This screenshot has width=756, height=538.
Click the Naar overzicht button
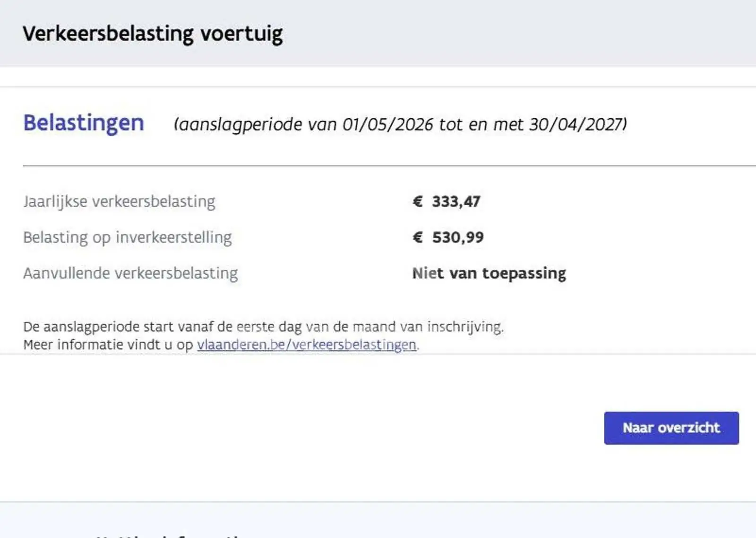(x=671, y=428)
